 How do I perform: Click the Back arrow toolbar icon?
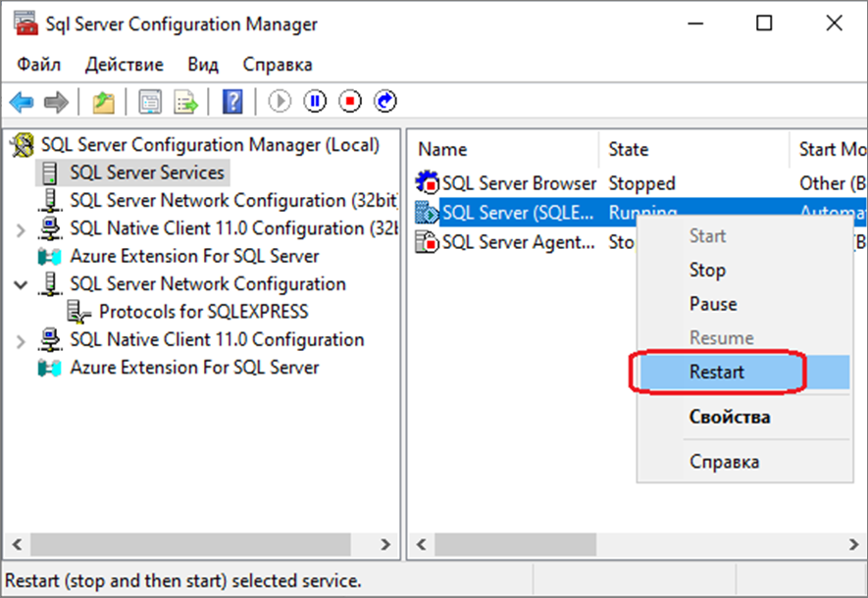pyautogui.click(x=23, y=102)
